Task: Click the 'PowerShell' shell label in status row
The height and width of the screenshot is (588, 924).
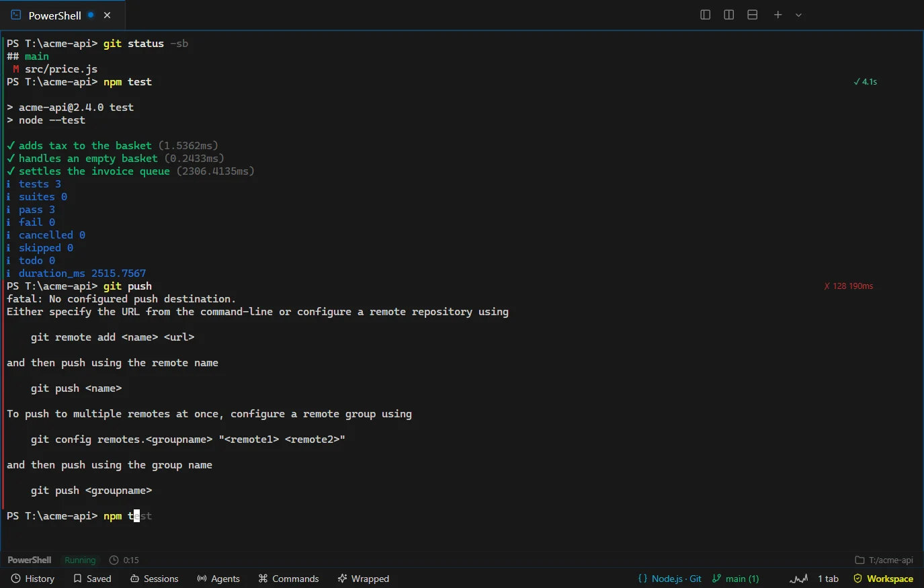Action: pos(30,560)
